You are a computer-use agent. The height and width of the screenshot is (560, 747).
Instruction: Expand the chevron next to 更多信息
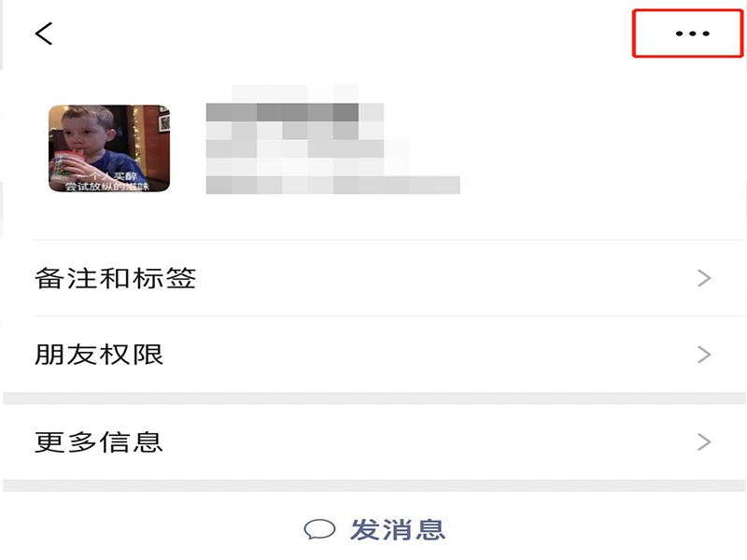coord(704,441)
